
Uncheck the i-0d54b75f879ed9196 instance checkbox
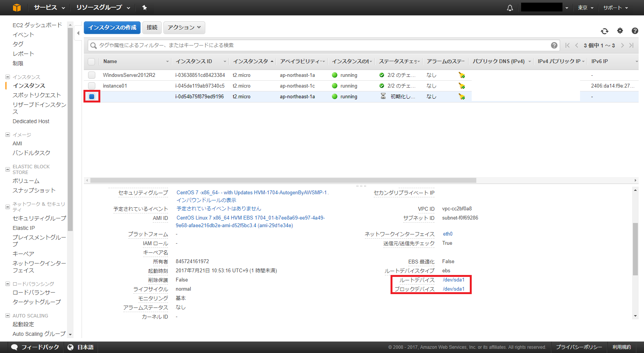(x=92, y=96)
